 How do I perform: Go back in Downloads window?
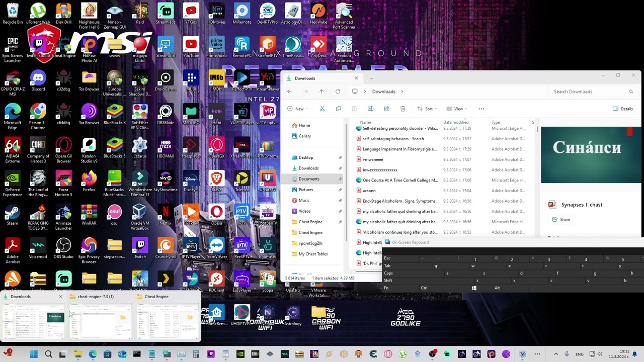point(289,92)
